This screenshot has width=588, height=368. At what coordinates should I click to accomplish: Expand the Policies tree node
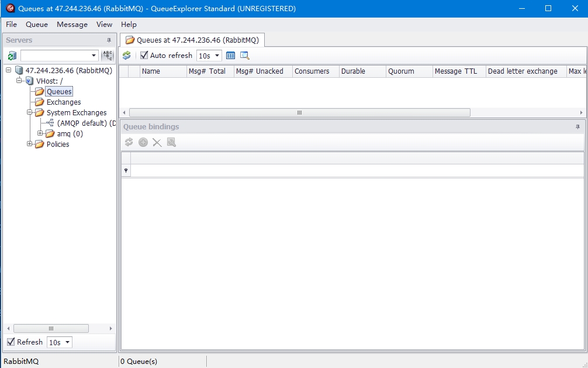(x=30, y=144)
